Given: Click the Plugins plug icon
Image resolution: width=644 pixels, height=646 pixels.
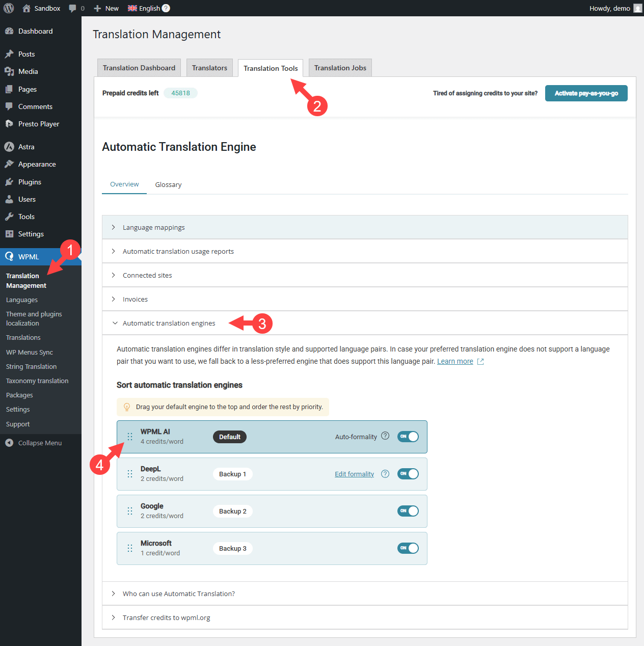Looking at the screenshot, I should click(x=9, y=182).
